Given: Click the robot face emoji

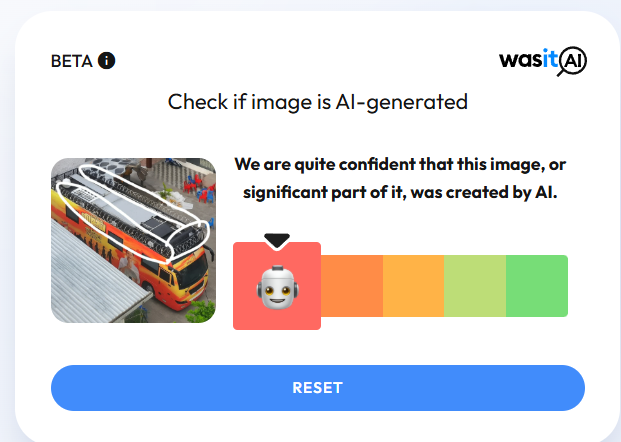Looking at the screenshot, I should click(x=277, y=288).
